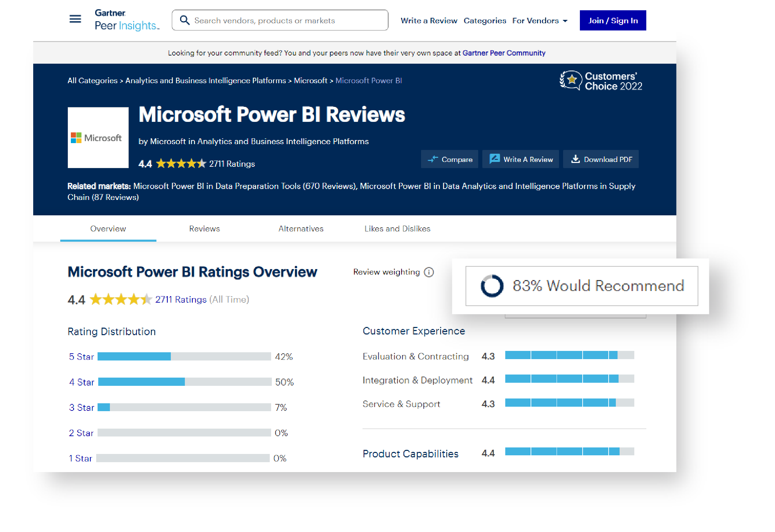Click the Service & Support rating bar
The image size is (775, 532).
point(570,403)
